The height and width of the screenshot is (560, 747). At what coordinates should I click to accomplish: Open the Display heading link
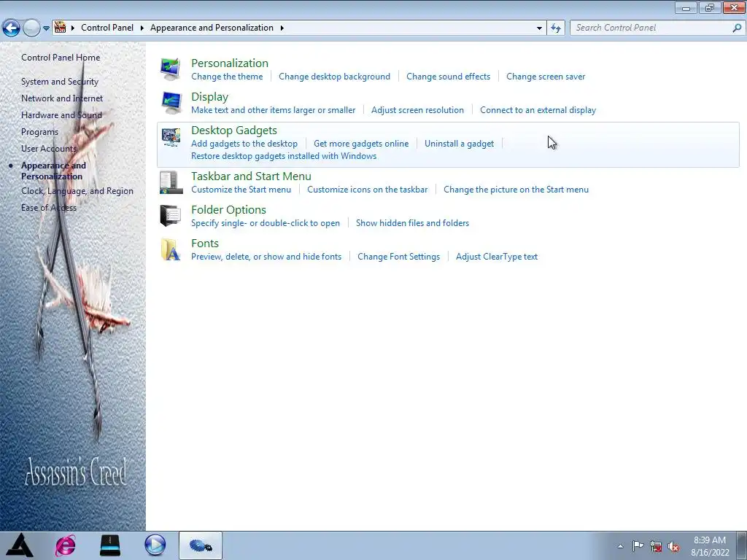(209, 97)
